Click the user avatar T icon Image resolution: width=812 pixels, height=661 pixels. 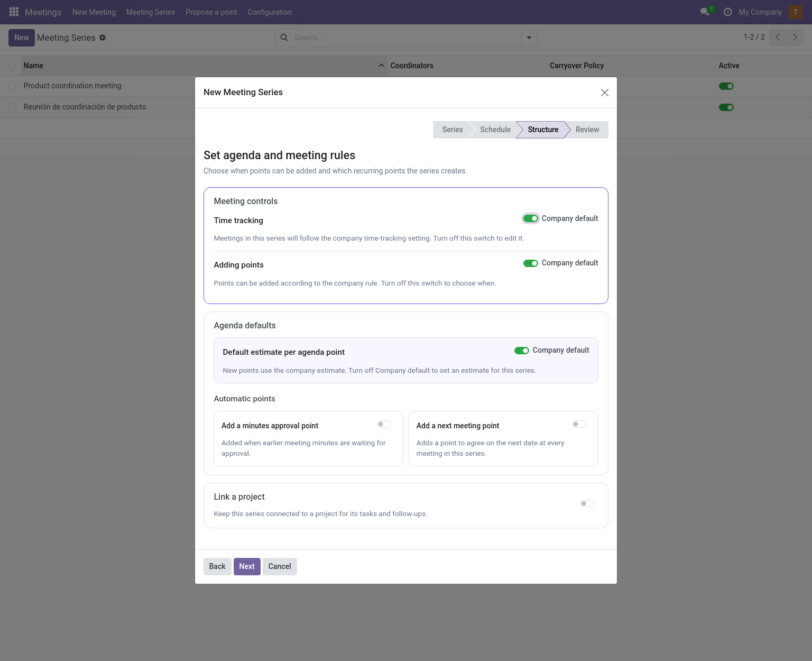point(796,12)
